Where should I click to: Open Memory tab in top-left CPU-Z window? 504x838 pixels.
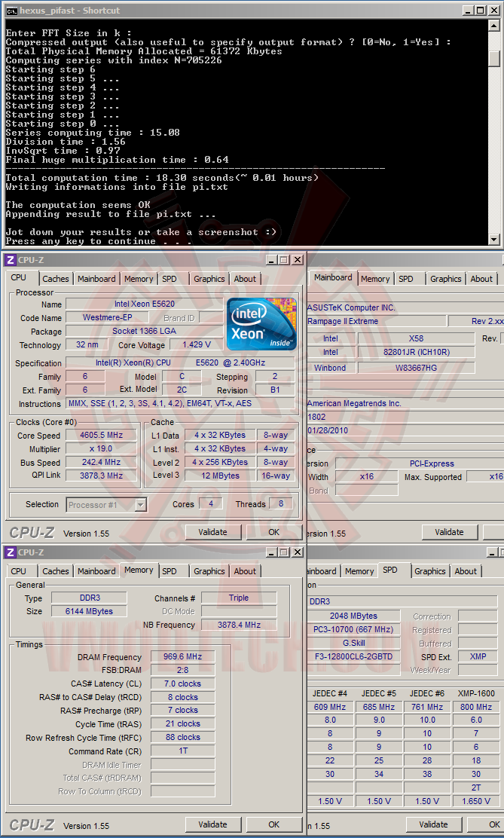139,278
